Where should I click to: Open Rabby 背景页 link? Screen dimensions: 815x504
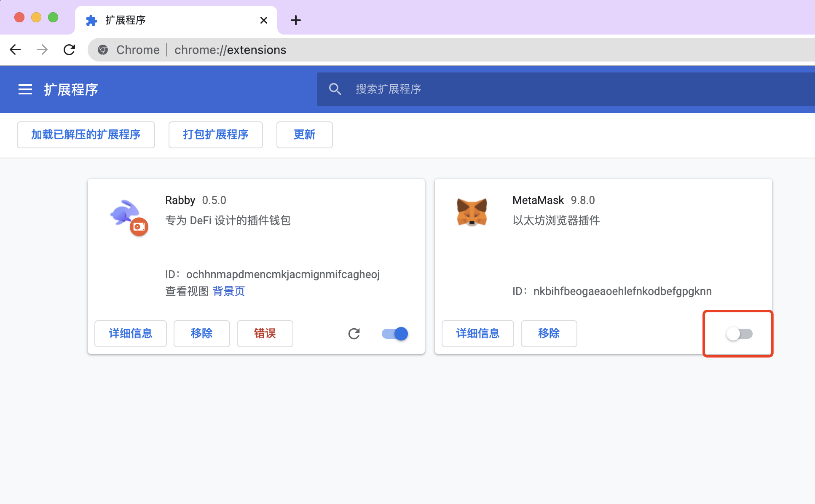pos(229,291)
